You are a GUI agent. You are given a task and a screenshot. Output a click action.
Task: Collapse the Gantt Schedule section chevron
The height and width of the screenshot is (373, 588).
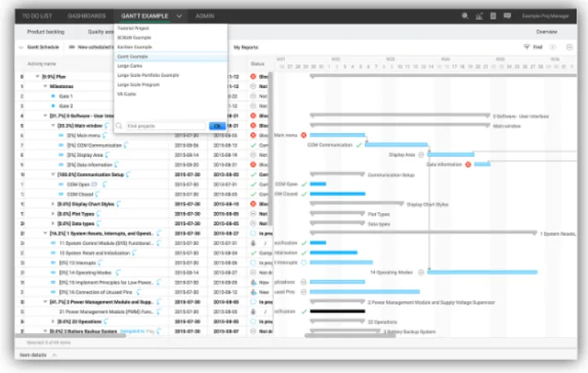21,47
